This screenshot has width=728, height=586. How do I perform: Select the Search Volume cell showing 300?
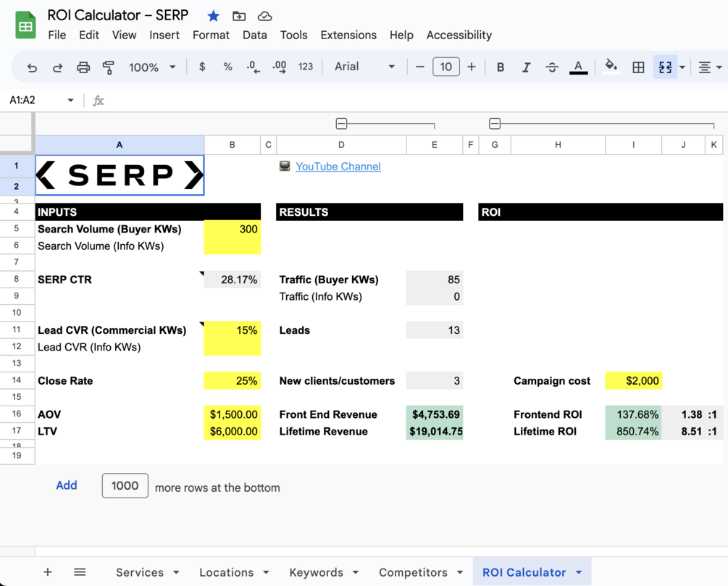click(x=232, y=229)
